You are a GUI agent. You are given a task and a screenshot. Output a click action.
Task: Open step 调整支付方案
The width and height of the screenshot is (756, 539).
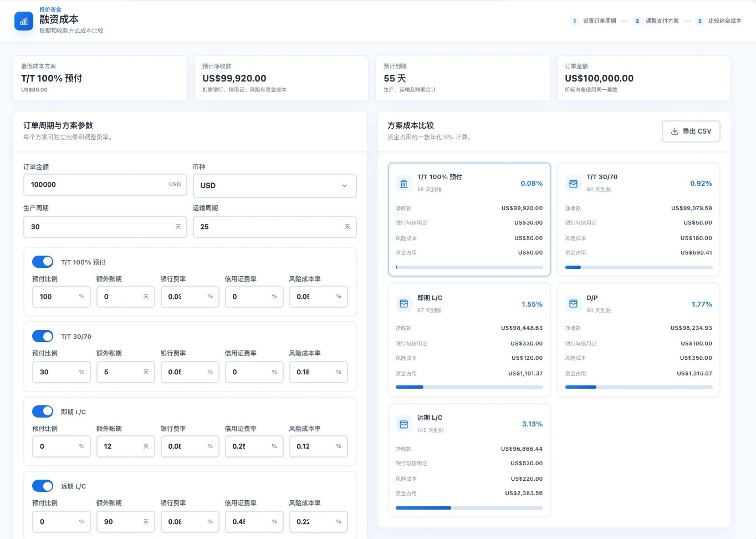[656, 21]
